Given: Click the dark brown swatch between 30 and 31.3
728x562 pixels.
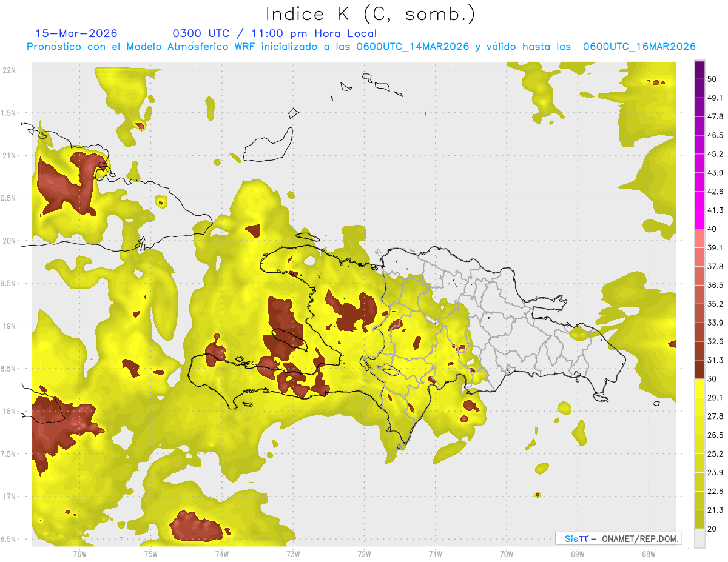Looking at the screenshot, I should (700, 369).
